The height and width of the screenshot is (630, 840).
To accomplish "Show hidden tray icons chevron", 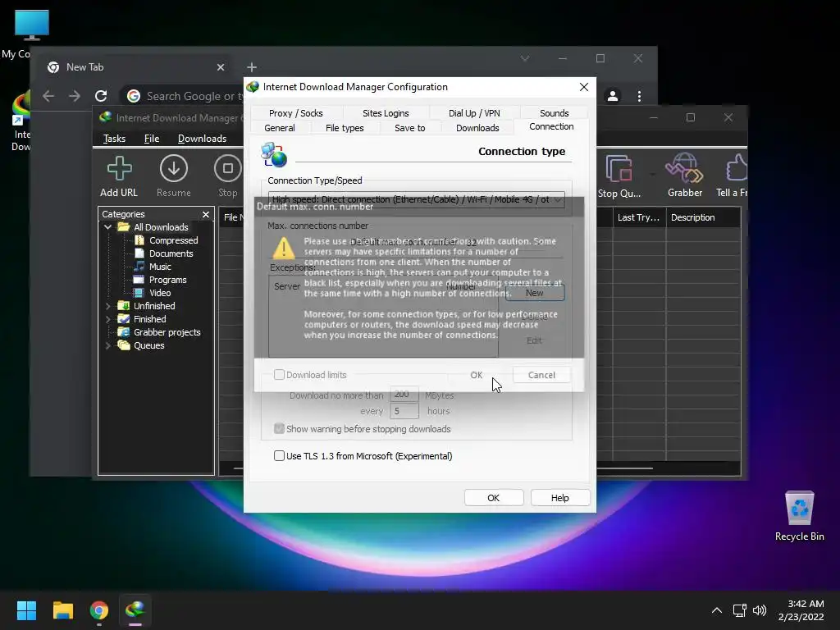I will [x=717, y=610].
